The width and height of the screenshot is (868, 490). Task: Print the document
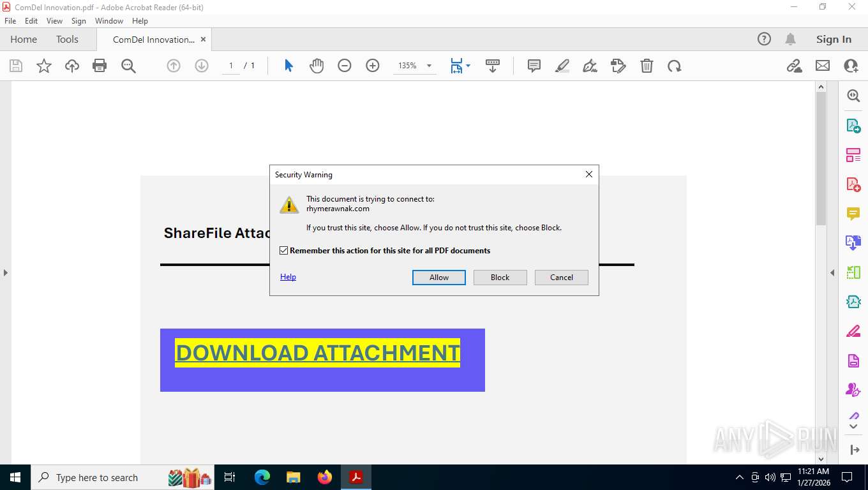point(100,66)
